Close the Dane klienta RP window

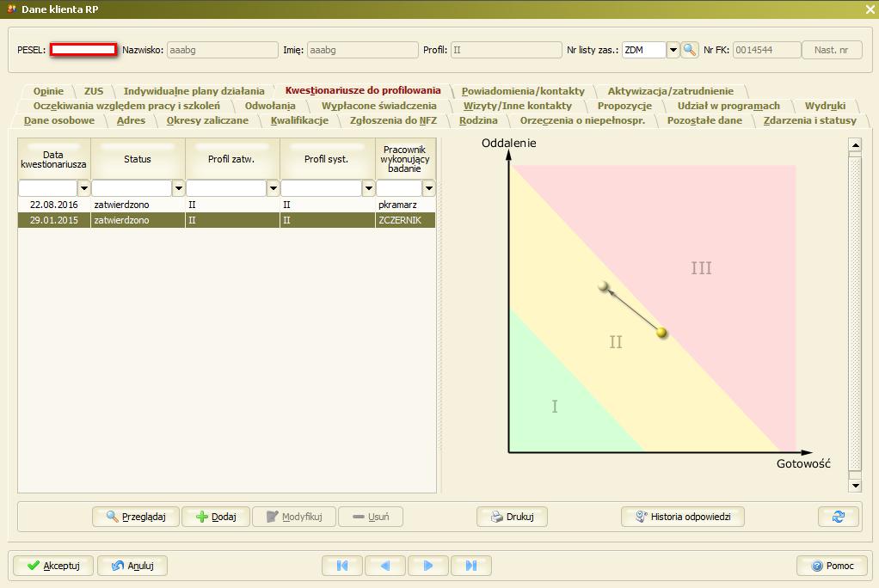coord(870,9)
